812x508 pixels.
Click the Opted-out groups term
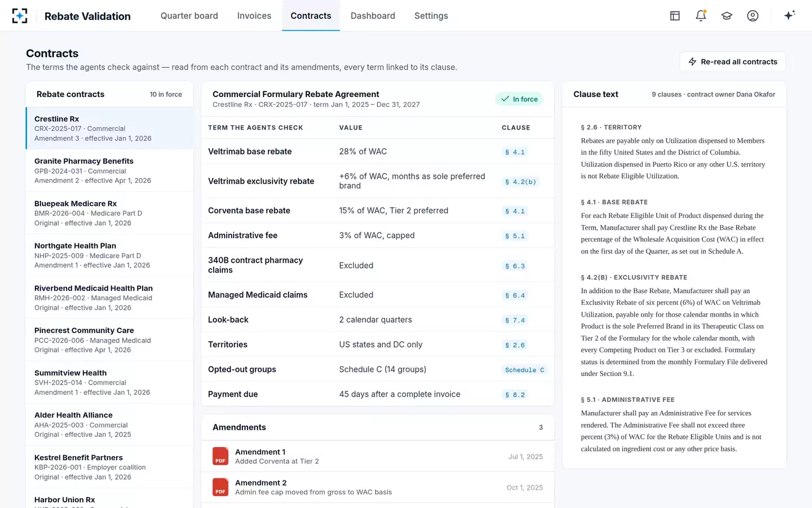[242, 369]
